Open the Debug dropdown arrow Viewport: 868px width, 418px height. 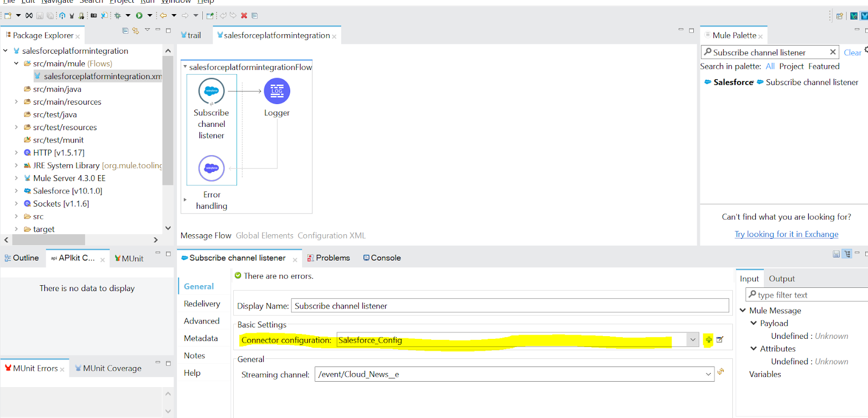point(128,16)
